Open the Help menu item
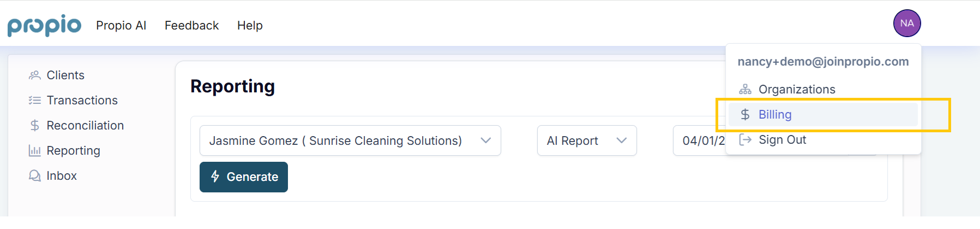The image size is (980, 229). point(250,26)
